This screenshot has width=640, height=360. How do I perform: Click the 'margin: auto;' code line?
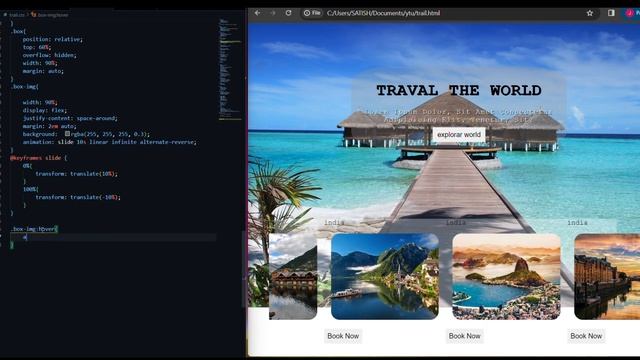click(43, 71)
